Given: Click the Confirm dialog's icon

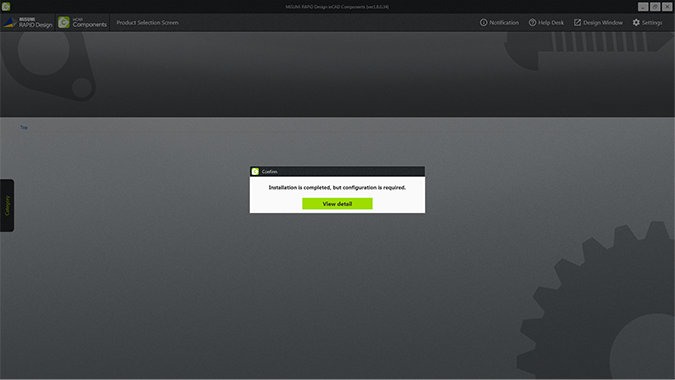Looking at the screenshot, I should coord(255,171).
